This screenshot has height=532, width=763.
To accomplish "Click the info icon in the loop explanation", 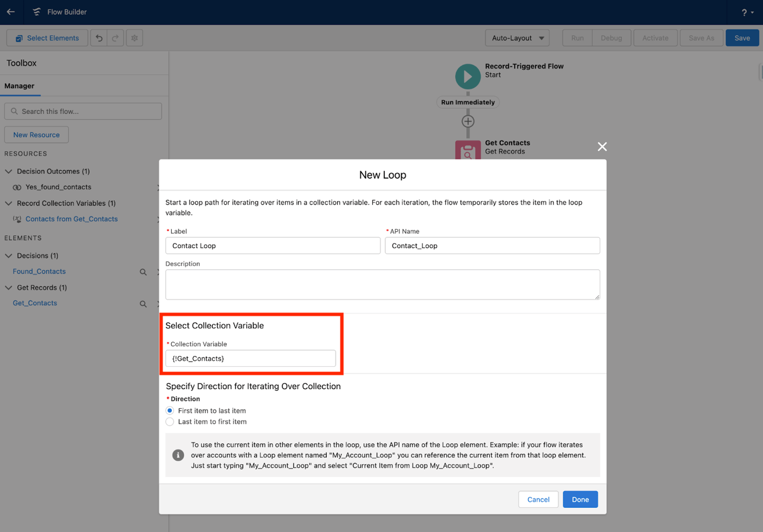I will pos(178,455).
